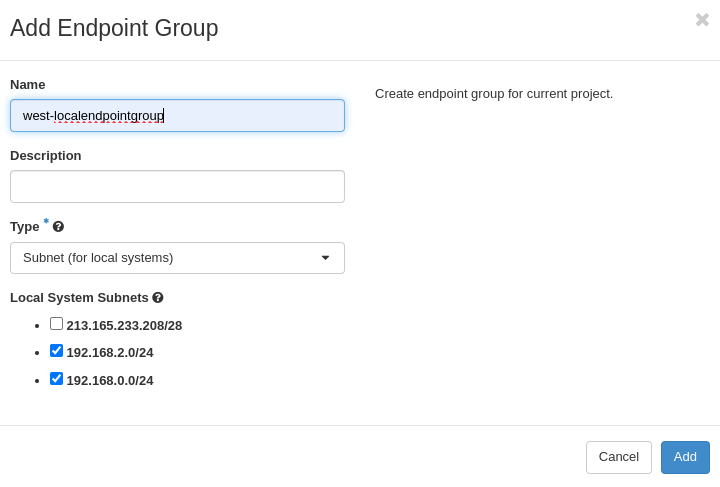The image size is (720, 487).
Task: Click the Name field label
Action: click(28, 85)
